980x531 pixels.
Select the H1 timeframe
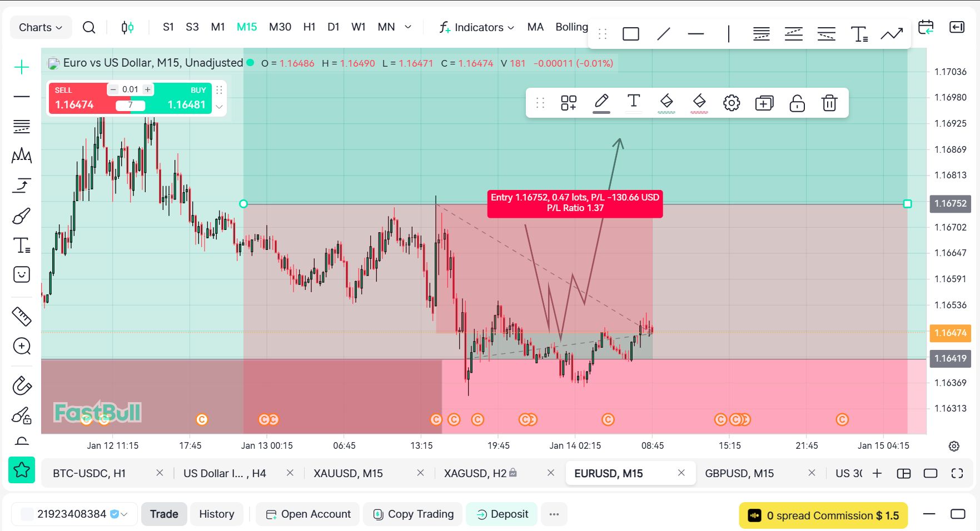[309, 27]
